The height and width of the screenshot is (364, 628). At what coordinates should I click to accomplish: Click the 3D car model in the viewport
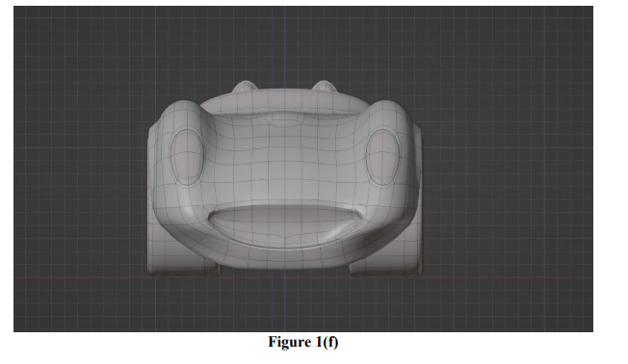point(284,179)
